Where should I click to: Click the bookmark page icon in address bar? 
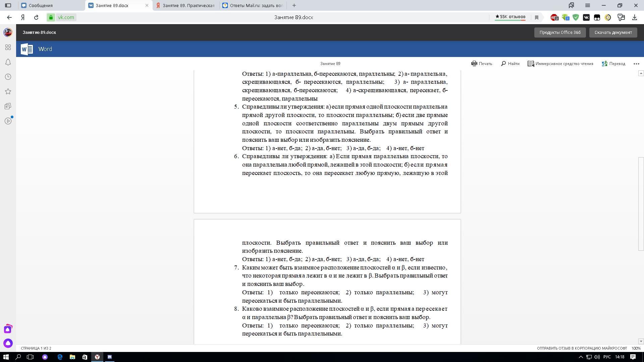point(536,17)
